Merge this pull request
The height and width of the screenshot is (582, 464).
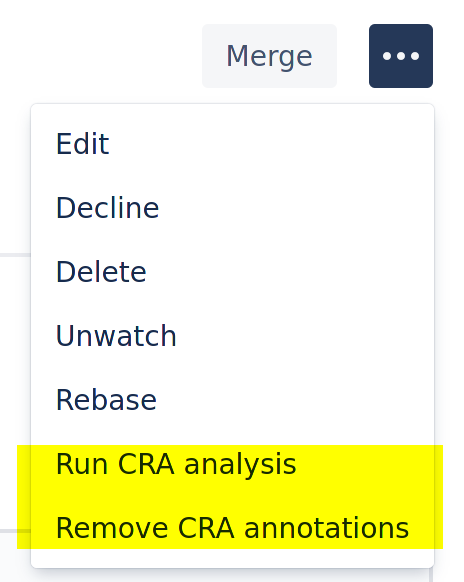269,56
